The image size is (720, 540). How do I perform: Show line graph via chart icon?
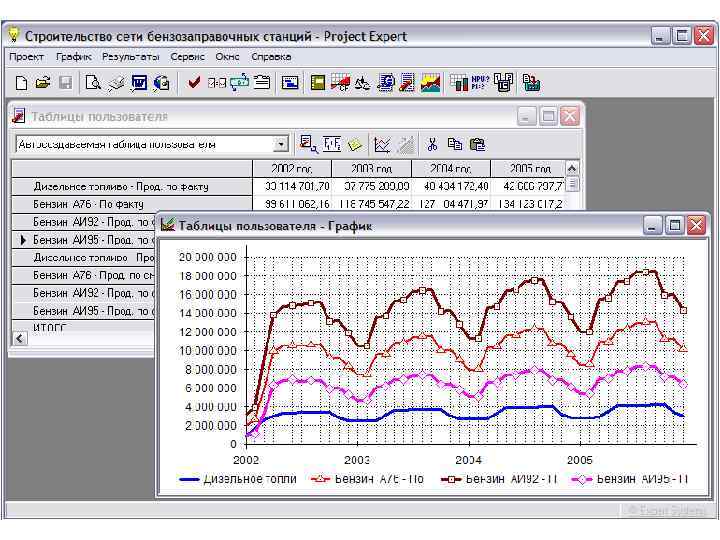tap(382, 145)
